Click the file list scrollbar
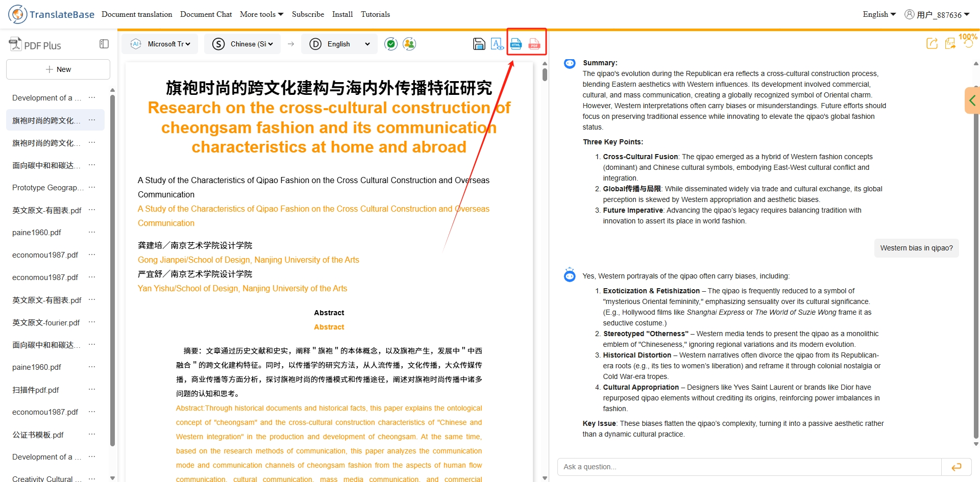 point(112,270)
